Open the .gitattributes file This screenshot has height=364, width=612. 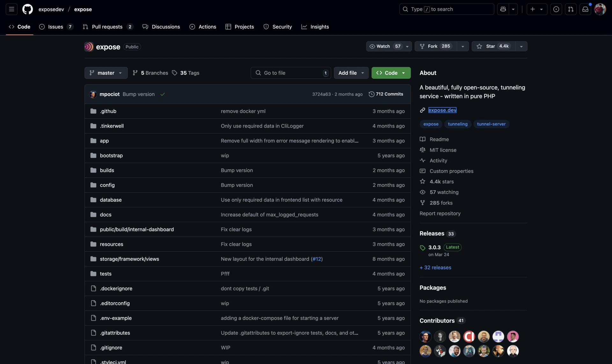click(115, 332)
